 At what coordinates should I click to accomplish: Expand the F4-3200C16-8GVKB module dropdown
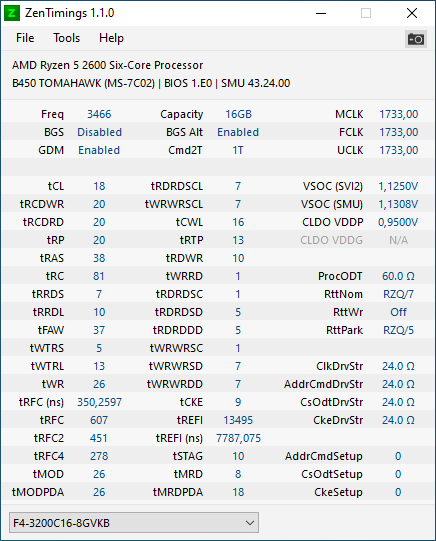click(134, 523)
